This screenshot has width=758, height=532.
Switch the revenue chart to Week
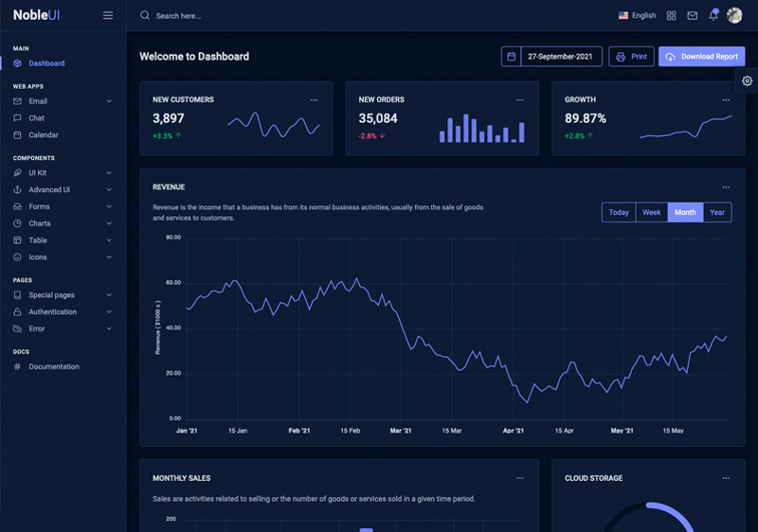(x=652, y=212)
